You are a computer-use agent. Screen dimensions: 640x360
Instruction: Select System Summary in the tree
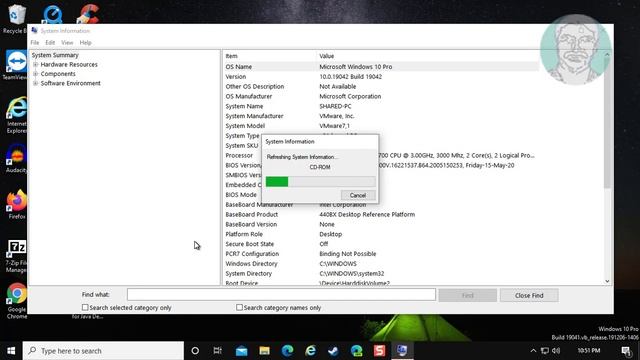click(55, 55)
